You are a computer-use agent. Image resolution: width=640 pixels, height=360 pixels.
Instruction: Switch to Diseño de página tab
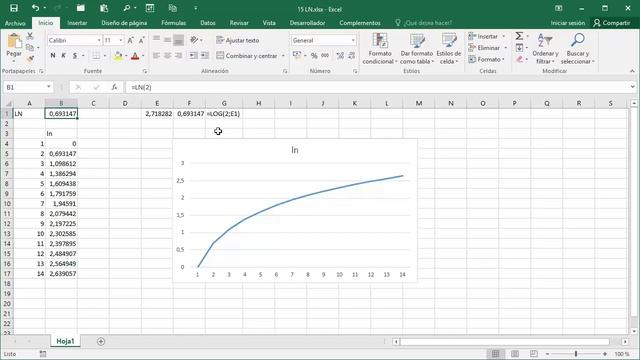[124, 23]
